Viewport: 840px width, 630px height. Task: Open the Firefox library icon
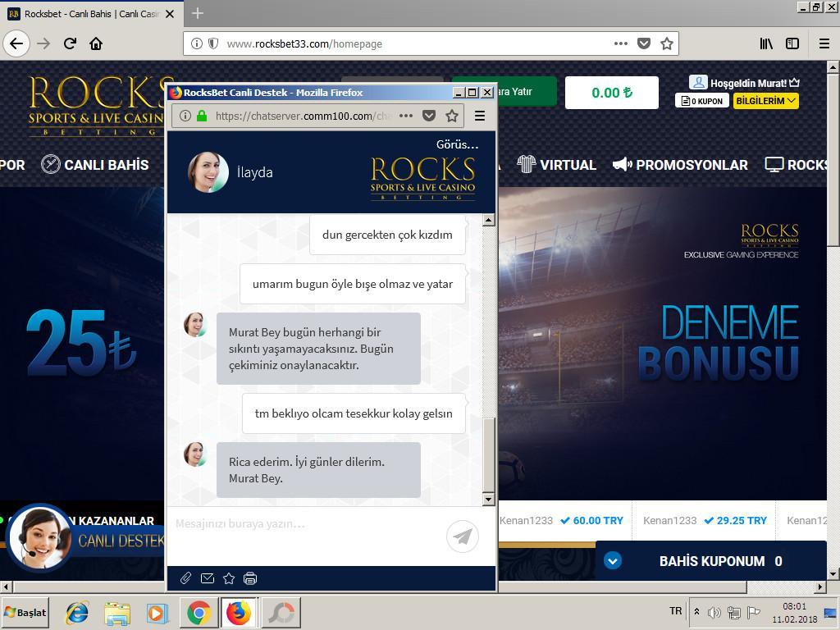pyautogui.click(x=766, y=43)
